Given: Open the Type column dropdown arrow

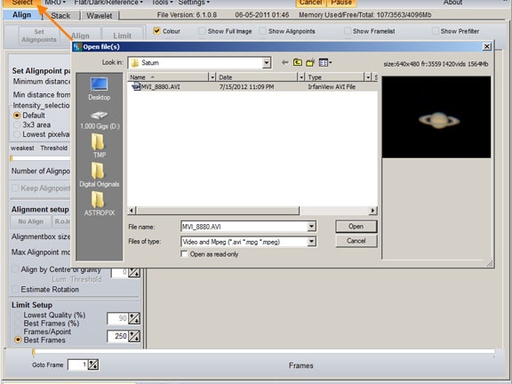Looking at the screenshot, I should [368, 77].
